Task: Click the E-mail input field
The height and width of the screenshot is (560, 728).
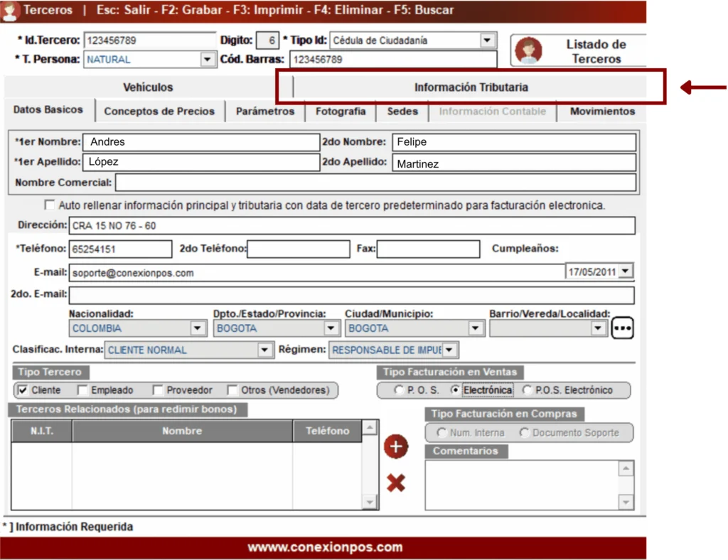Action: pos(316,273)
